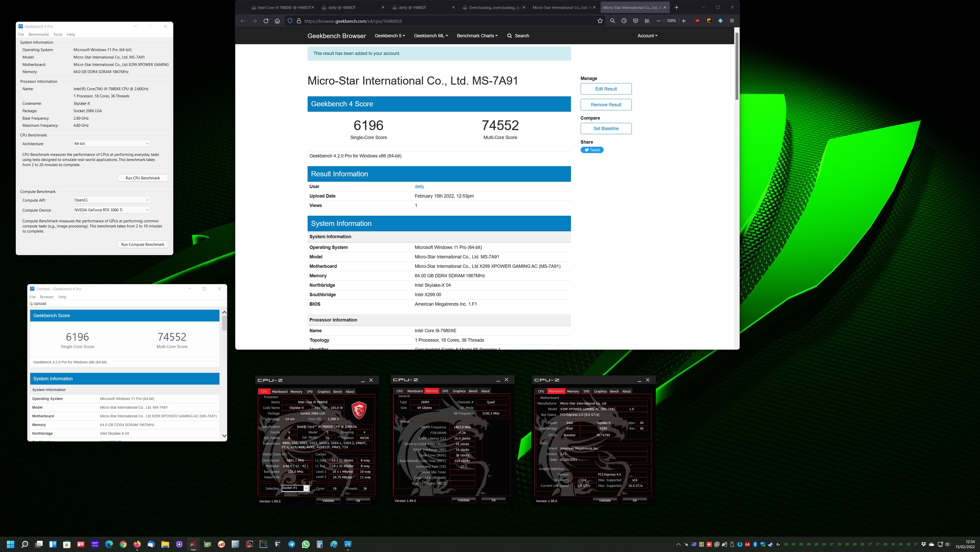Open the Compute Device dropdown
Image resolution: width=980 pixels, height=552 pixels.
(x=111, y=210)
